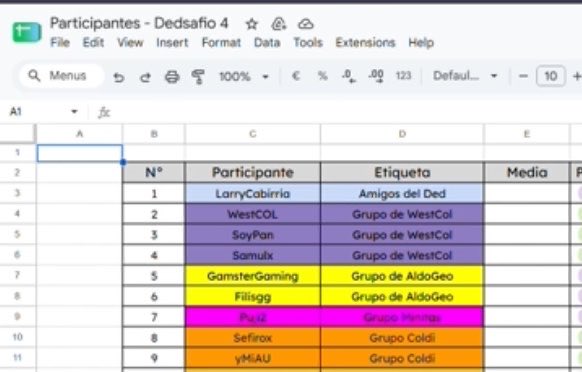
Task: Open the Edit menu
Action: (x=93, y=43)
